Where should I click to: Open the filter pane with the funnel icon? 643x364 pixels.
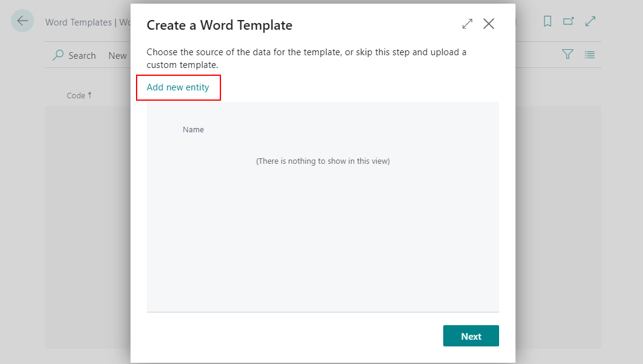567,54
